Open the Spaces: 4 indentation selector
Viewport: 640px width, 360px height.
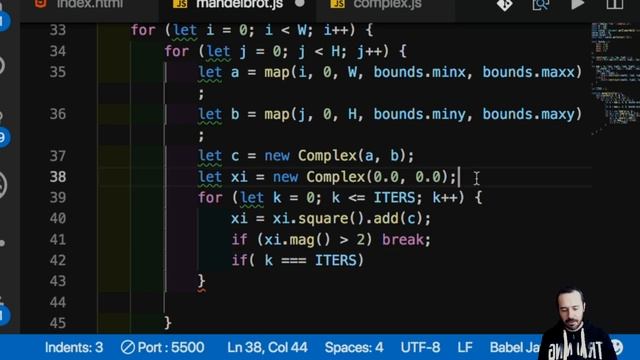354,347
